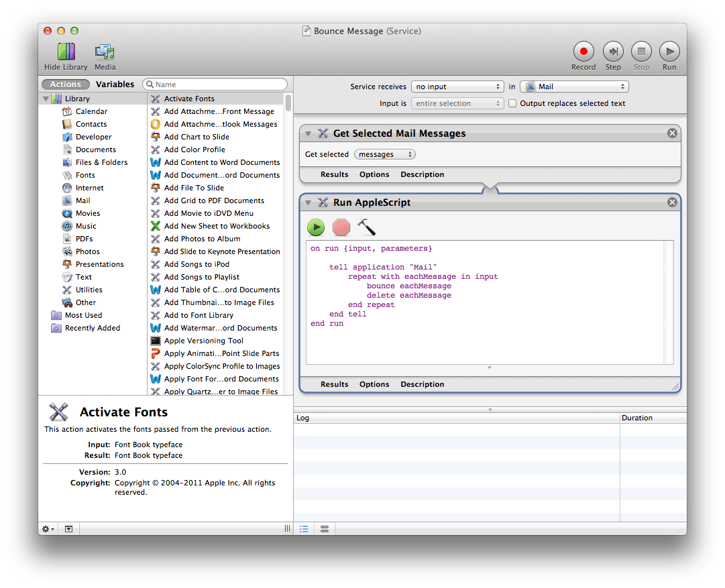The width and height of the screenshot is (725, 588).
Task: Toggle the description pane button beside the gear
Action: [x=68, y=529]
